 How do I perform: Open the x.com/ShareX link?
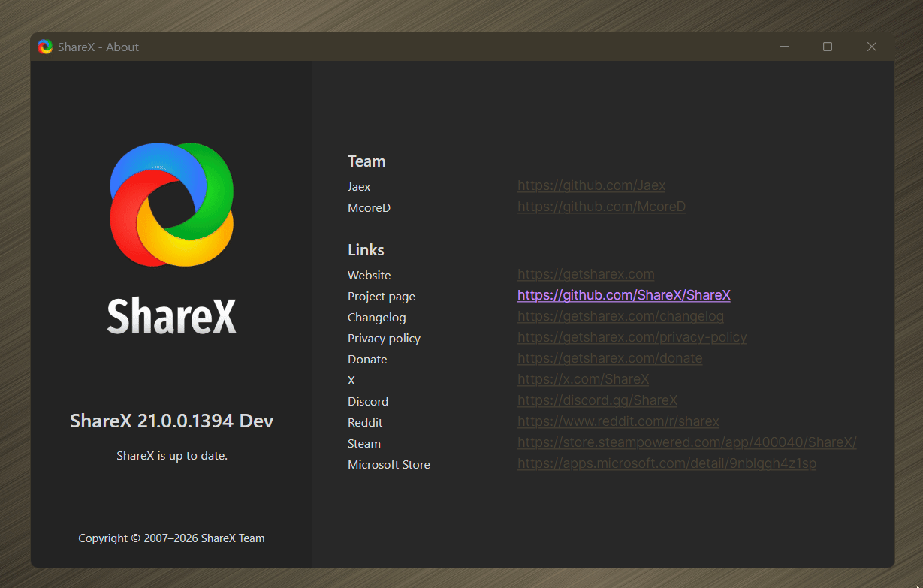[584, 379]
